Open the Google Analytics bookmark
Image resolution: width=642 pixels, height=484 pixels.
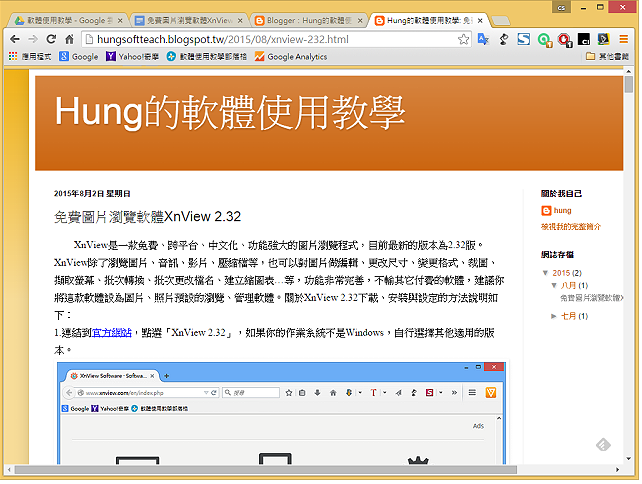pyautogui.click(x=291, y=57)
